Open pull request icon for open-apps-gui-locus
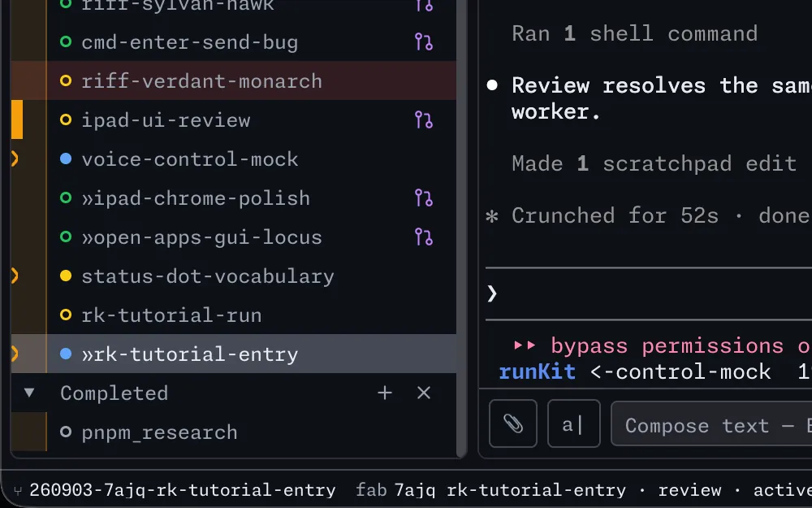The height and width of the screenshot is (508, 812). (424, 237)
